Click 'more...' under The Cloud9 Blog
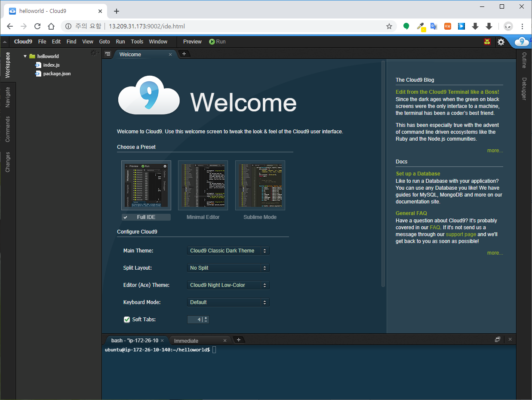The image size is (532, 400). pyautogui.click(x=495, y=151)
